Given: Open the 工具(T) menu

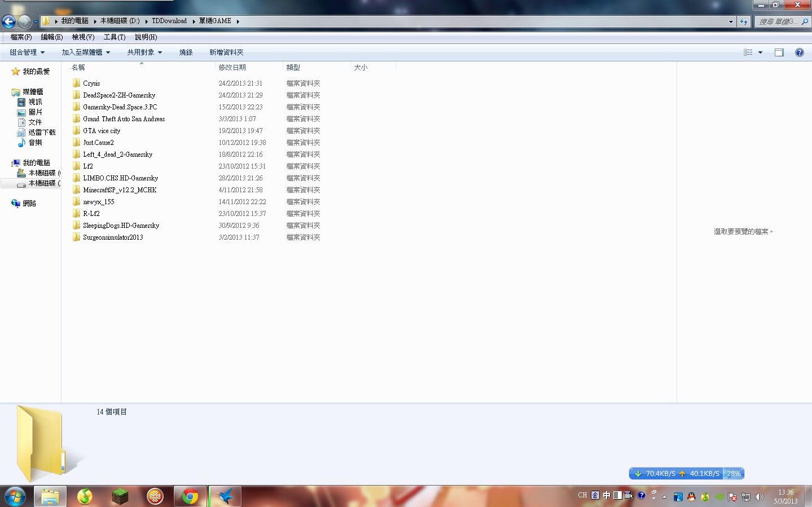Looking at the screenshot, I should pyautogui.click(x=114, y=37).
